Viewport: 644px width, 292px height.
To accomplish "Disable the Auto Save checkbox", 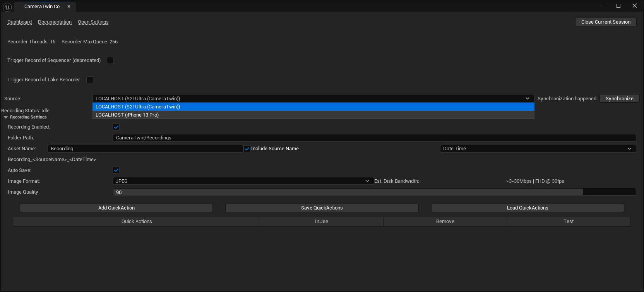I will tap(116, 170).
